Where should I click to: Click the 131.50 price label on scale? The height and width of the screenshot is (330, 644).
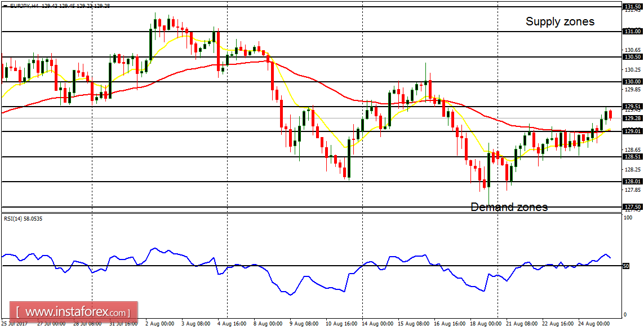tap(632, 6)
